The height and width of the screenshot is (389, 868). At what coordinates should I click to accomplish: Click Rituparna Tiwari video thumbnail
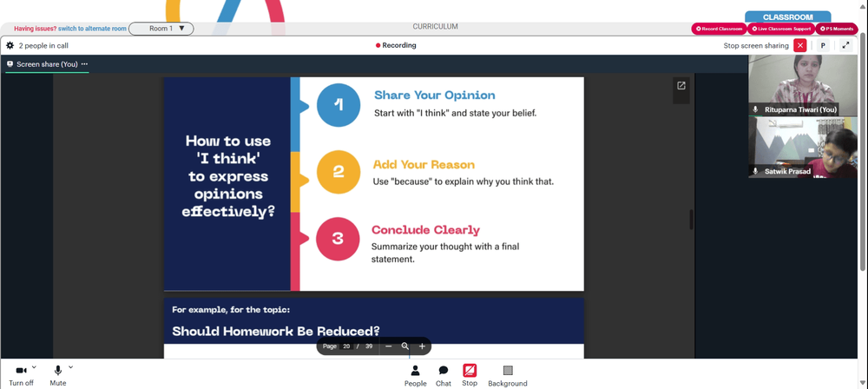tap(803, 85)
